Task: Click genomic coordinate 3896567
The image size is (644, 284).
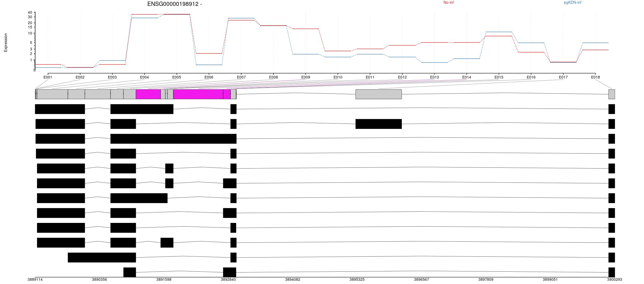Action: click(x=422, y=279)
